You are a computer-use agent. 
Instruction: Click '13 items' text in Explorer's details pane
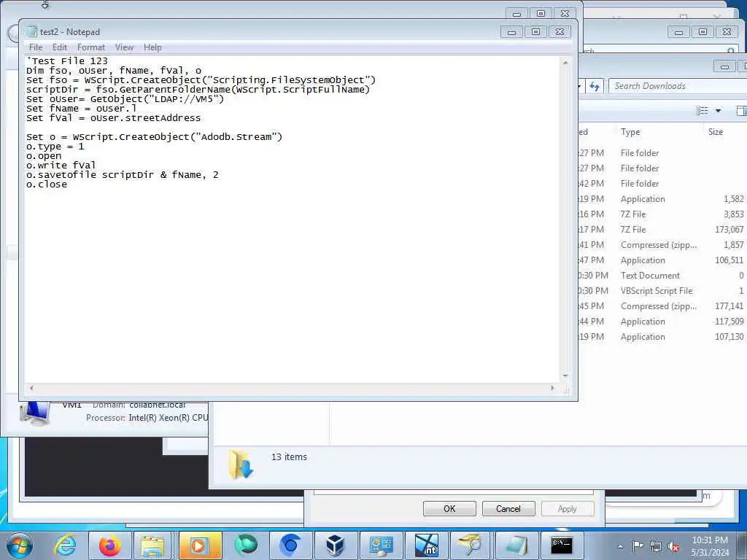pos(289,457)
